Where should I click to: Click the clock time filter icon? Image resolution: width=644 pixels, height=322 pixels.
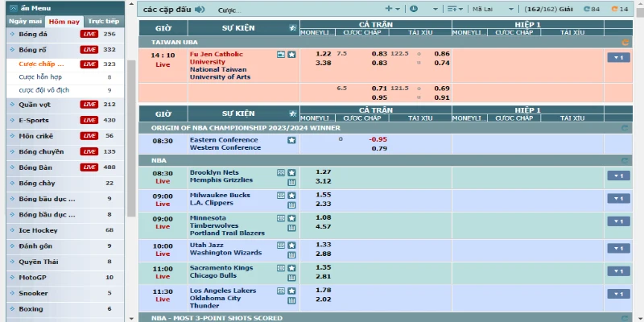tap(414, 9)
